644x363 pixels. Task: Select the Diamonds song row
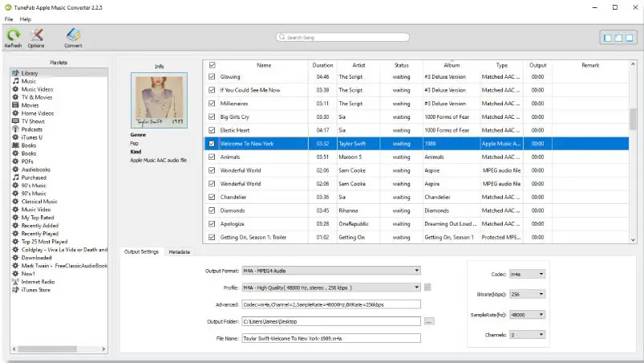(416, 210)
